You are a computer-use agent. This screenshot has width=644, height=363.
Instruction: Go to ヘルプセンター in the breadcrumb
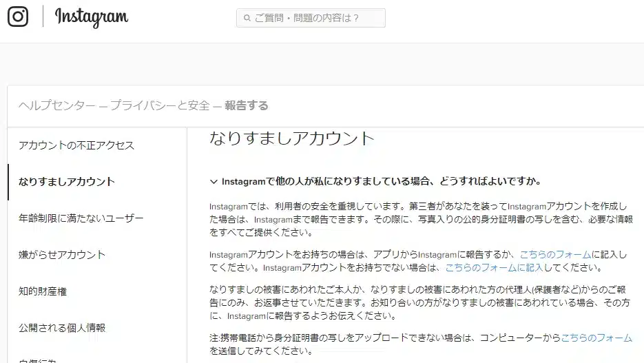pos(57,105)
